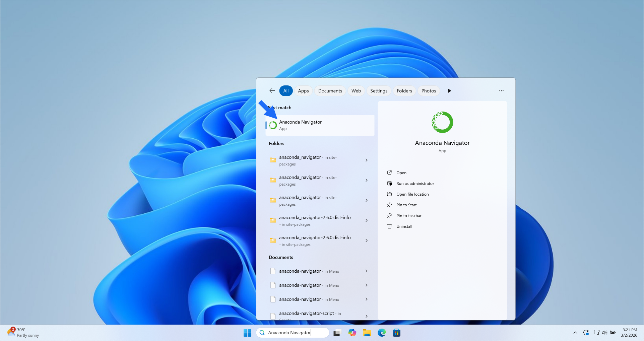Pin Anaconda Navigator to the taskbar
The image size is (644, 341).
pyautogui.click(x=409, y=215)
